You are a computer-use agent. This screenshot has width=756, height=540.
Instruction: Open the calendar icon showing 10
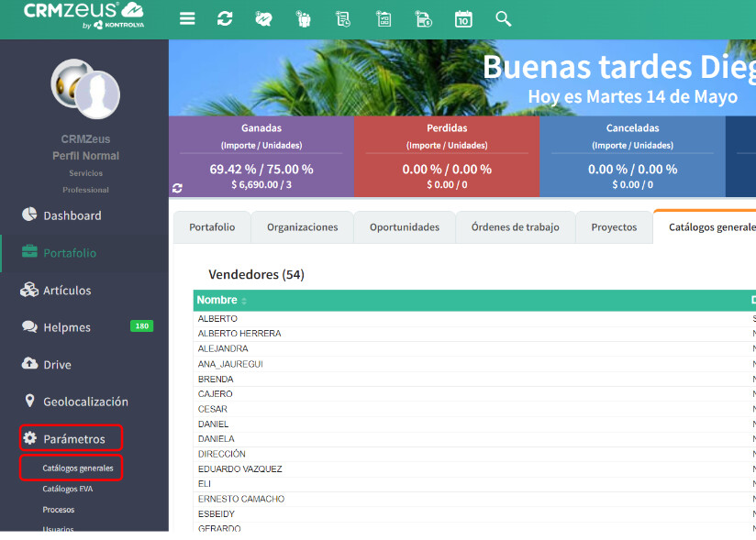point(463,18)
